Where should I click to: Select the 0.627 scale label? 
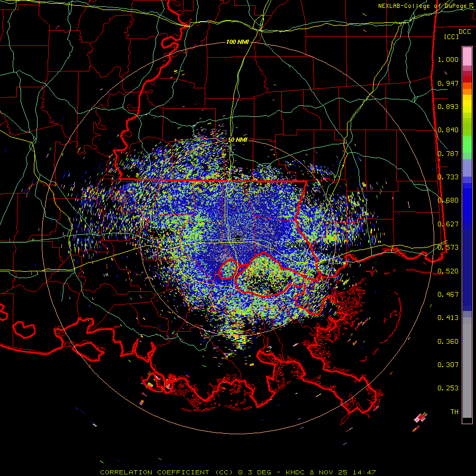coord(448,224)
